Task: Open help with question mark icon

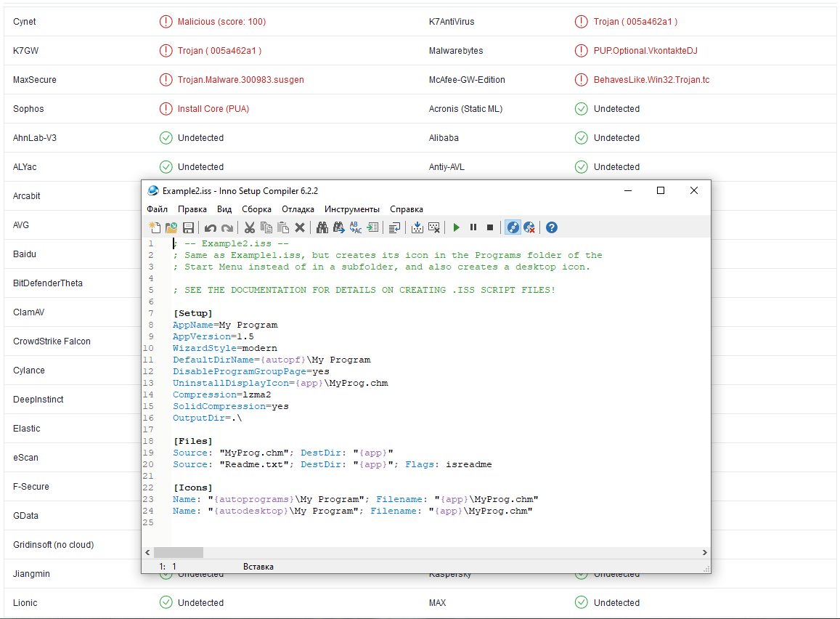Action: pyautogui.click(x=552, y=228)
